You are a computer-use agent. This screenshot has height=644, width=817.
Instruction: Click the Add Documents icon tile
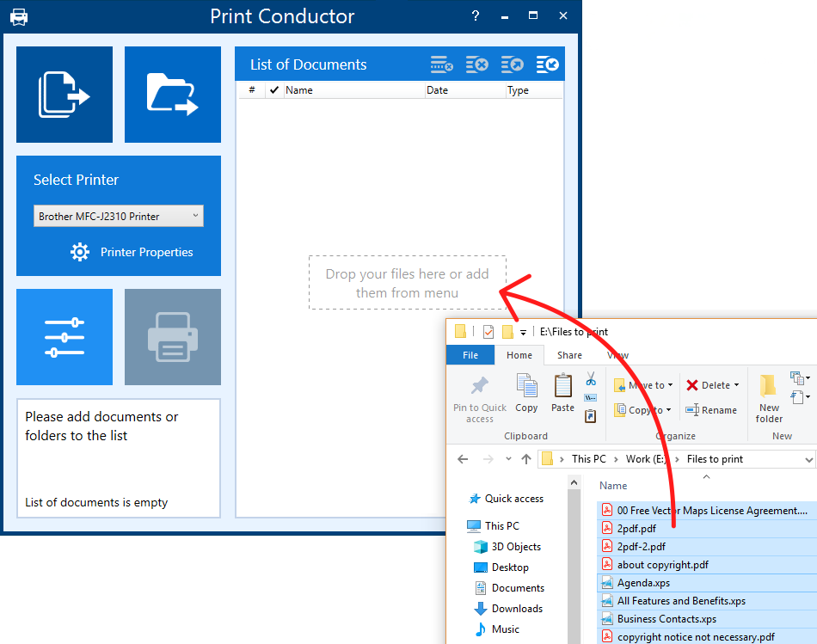tap(64, 95)
